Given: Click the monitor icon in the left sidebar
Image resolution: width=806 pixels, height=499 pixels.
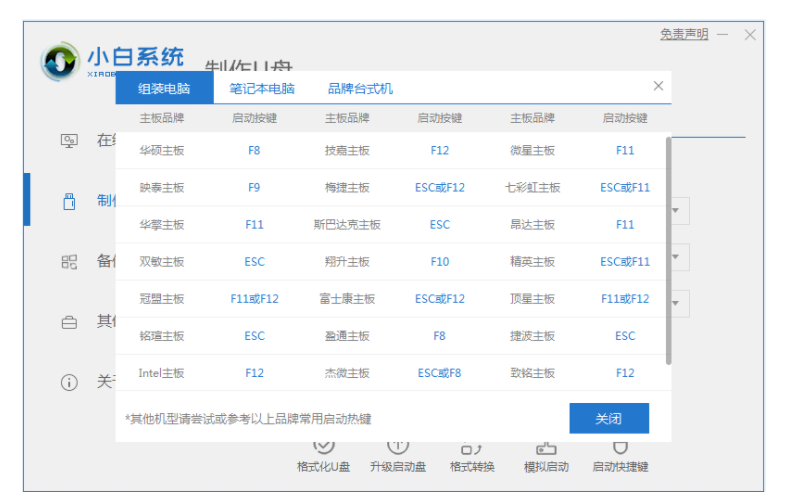Looking at the screenshot, I should pyautogui.click(x=69, y=141).
